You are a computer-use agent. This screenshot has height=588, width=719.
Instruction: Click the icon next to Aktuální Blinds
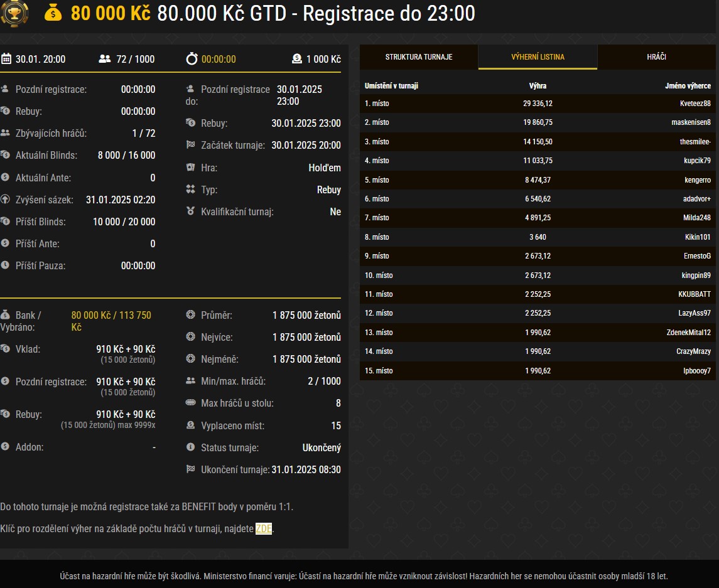pyautogui.click(x=6, y=155)
